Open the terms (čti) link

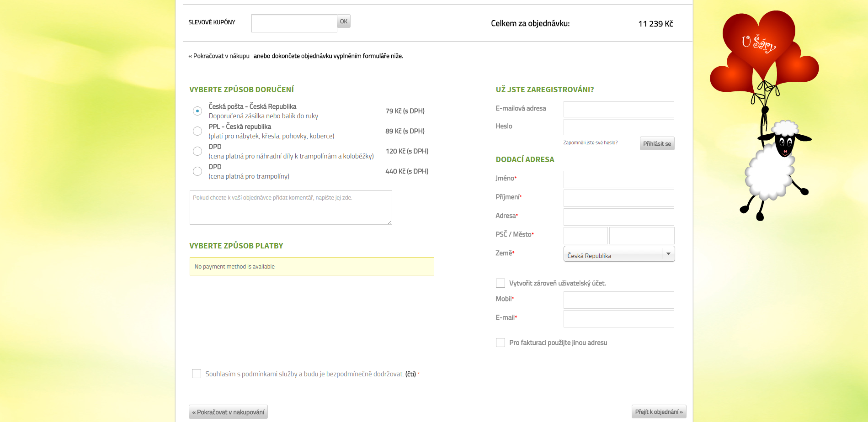(410, 374)
